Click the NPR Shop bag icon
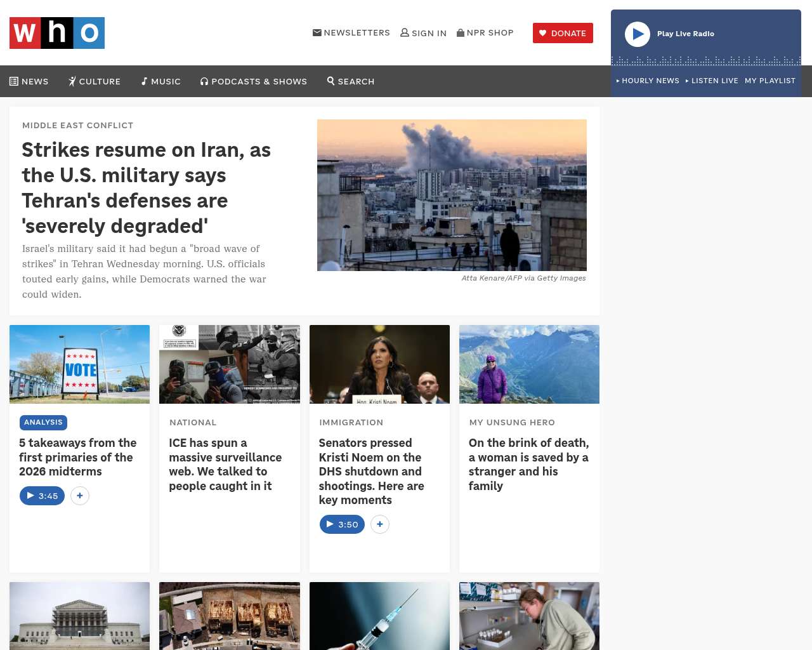The image size is (812, 650). pos(461,32)
